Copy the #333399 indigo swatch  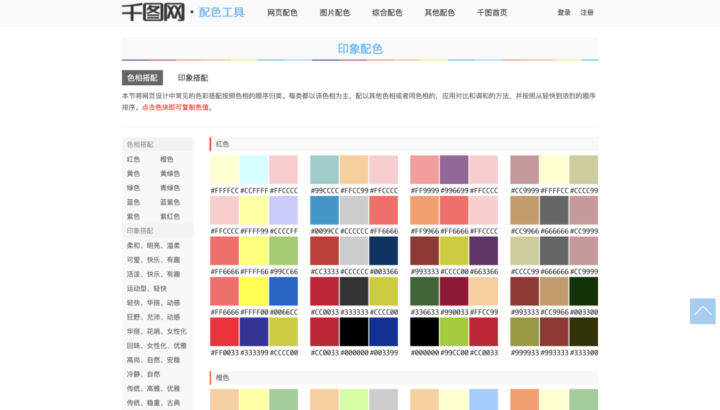coord(254,331)
